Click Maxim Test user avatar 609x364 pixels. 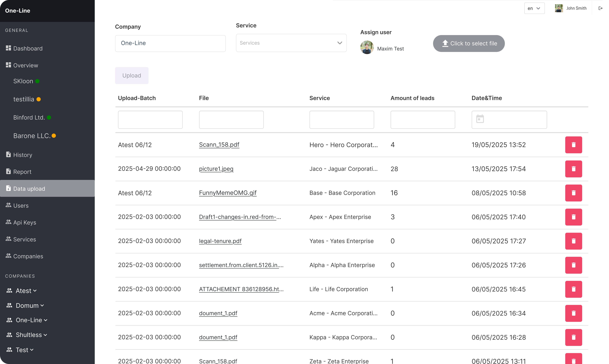point(367,47)
